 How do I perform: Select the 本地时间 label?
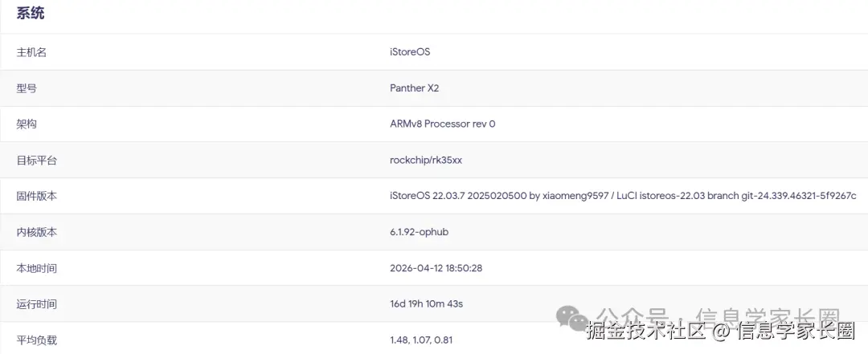click(x=36, y=269)
